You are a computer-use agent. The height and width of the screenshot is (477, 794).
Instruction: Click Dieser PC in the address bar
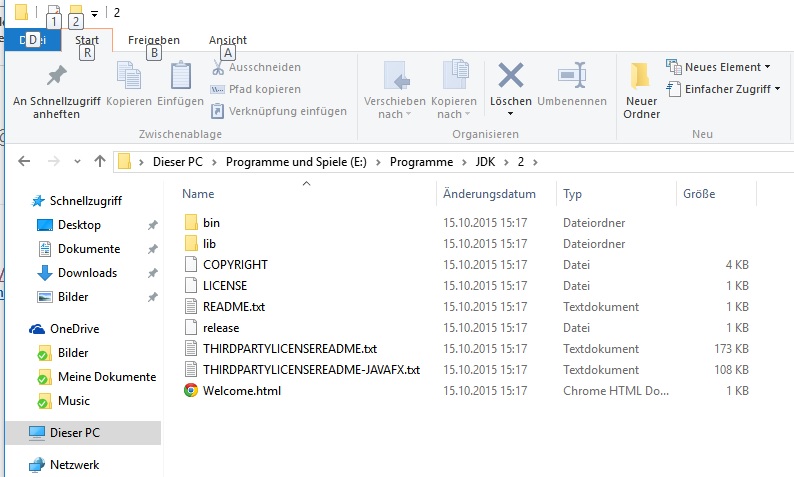tap(178, 162)
